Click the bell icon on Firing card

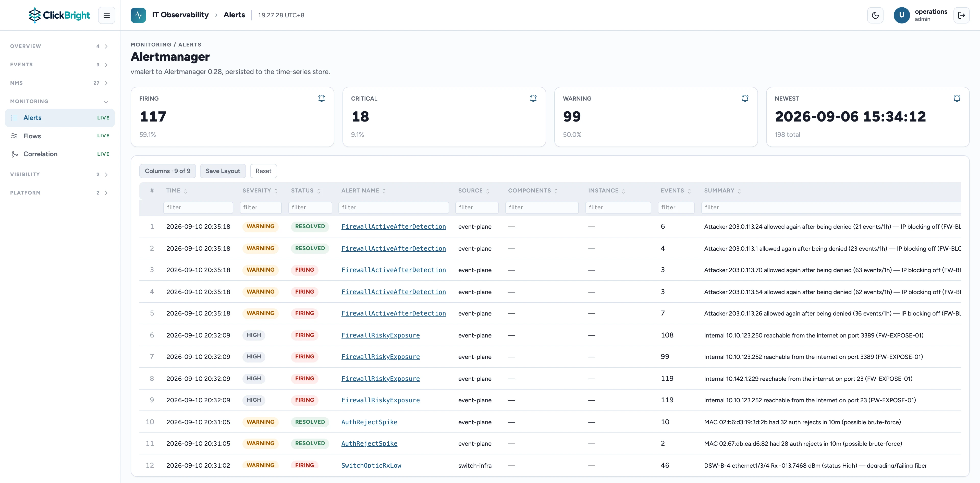[x=322, y=98]
